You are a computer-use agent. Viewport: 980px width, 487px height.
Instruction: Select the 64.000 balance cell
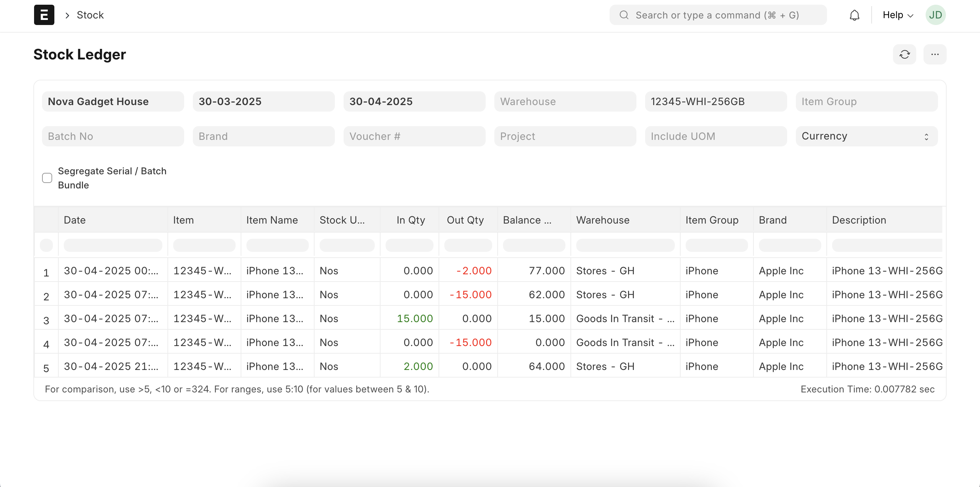point(534,366)
